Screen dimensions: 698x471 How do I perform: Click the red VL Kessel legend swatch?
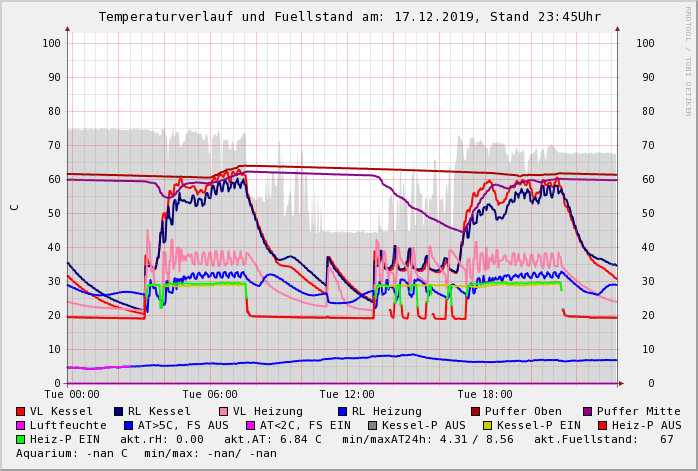[21, 411]
